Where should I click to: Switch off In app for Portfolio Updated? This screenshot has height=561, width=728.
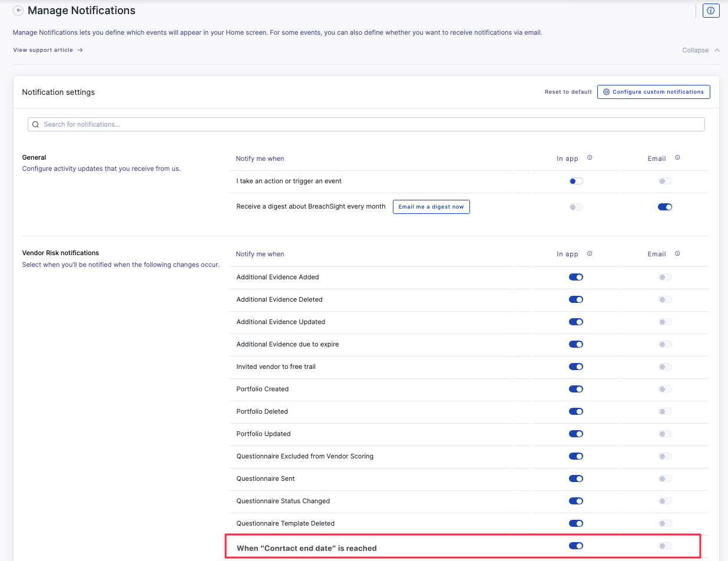pos(576,434)
